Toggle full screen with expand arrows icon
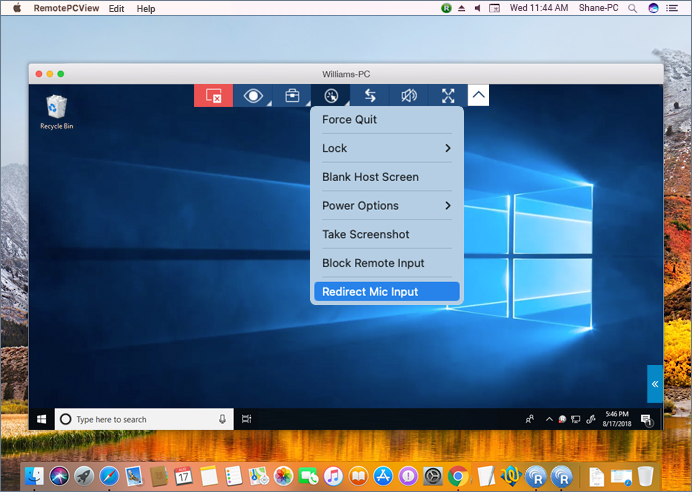Viewport: 692px width, 492px height. coord(448,96)
